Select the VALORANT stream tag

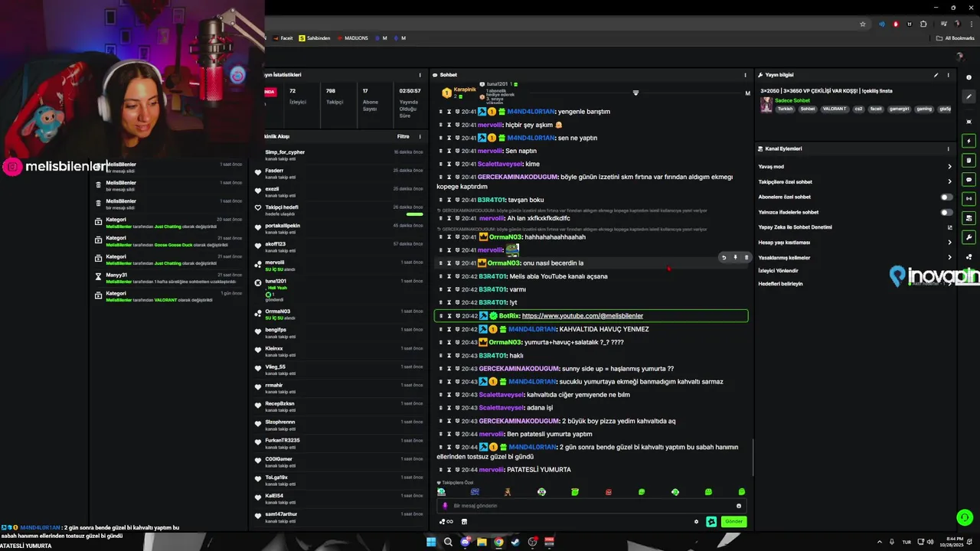tap(835, 109)
